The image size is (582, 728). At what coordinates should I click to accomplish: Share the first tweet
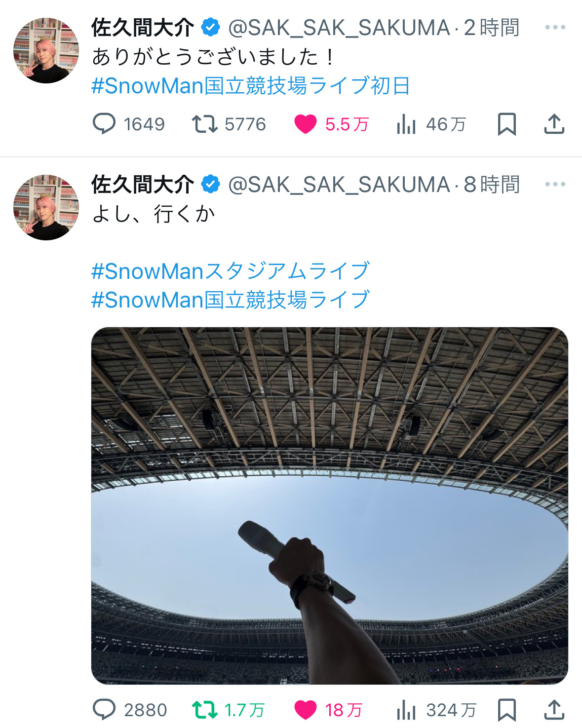click(x=554, y=124)
